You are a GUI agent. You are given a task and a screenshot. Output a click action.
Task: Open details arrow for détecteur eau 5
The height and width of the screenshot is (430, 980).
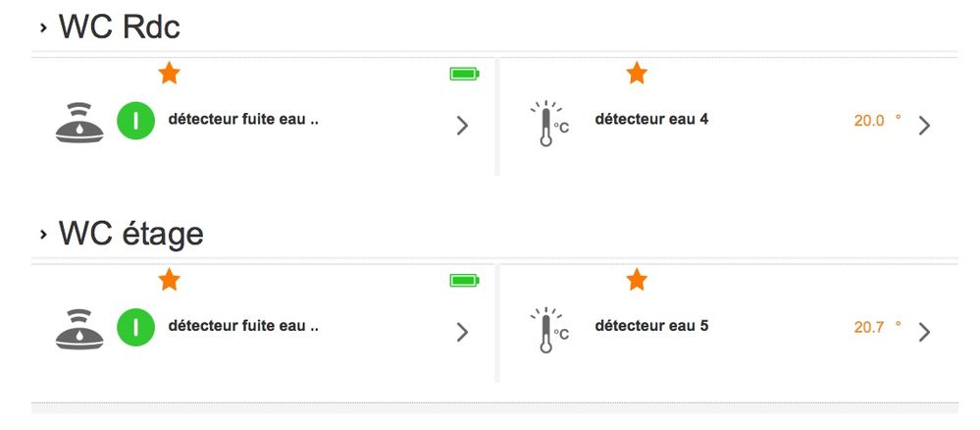pyautogui.click(x=923, y=332)
